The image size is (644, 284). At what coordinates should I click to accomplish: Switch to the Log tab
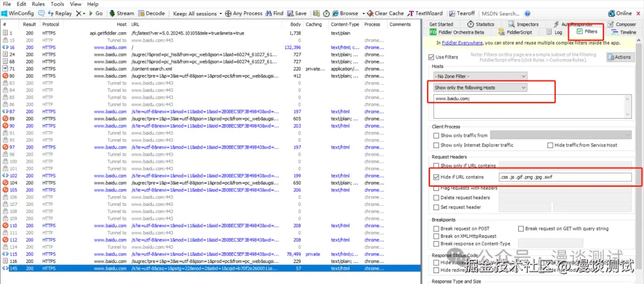click(555, 32)
